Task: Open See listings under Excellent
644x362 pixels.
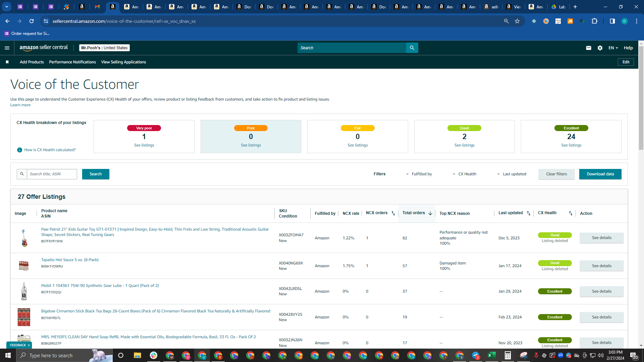Action: point(571,145)
